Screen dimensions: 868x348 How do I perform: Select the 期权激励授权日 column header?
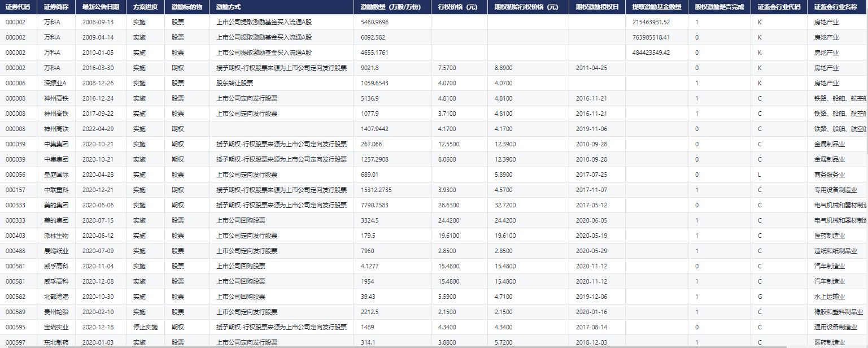597,7
